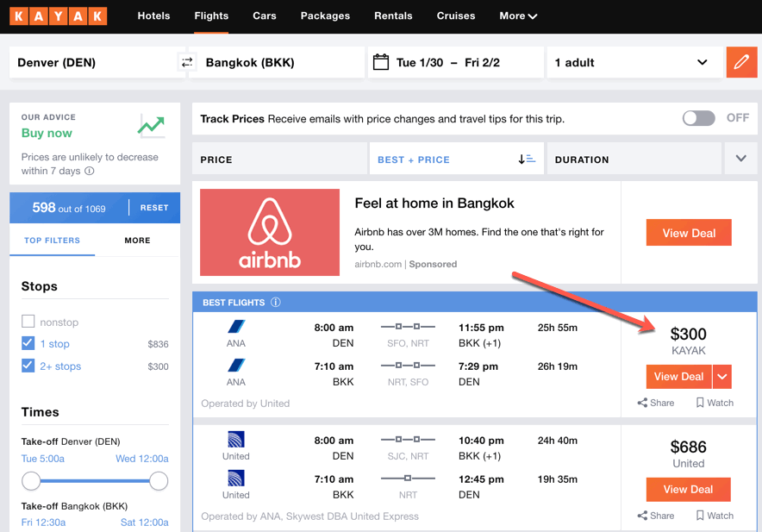Click the Denver take-off time slider left handle
Viewport: 762px width, 532px height.
pyautogui.click(x=31, y=480)
